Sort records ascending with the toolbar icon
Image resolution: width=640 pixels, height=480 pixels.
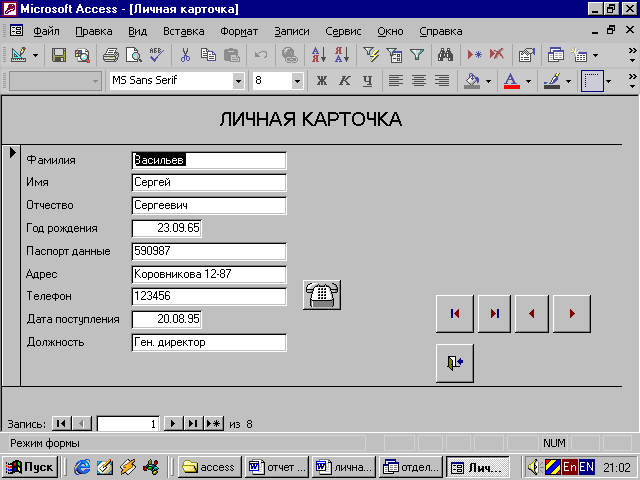(x=318, y=55)
